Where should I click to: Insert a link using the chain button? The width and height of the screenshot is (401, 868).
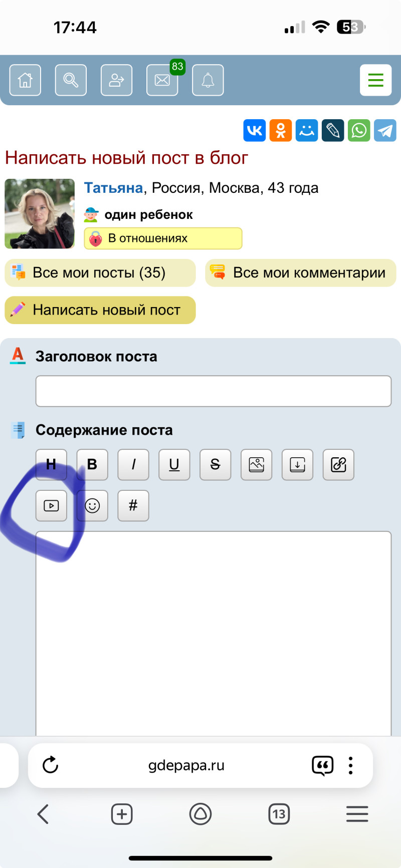tap(338, 465)
